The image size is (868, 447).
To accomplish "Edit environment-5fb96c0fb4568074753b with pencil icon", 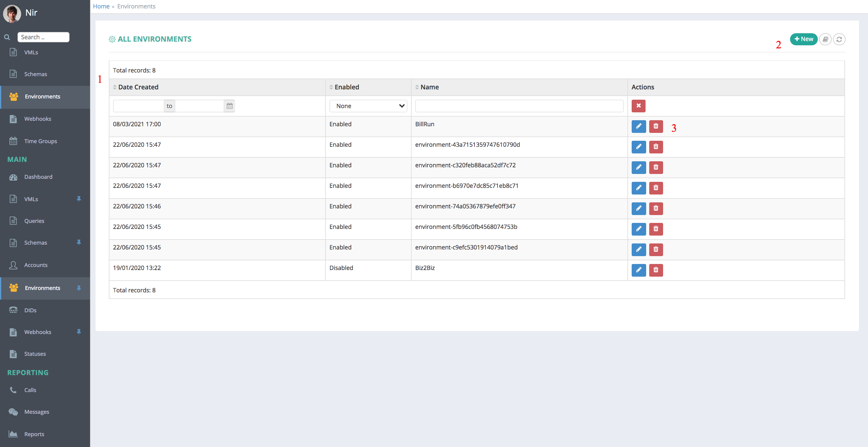I will 639,229.
